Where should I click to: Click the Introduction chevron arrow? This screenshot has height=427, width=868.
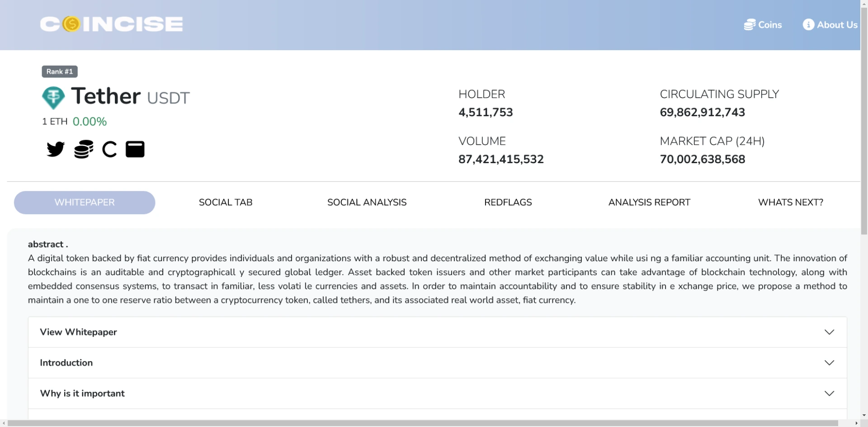pos(829,363)
